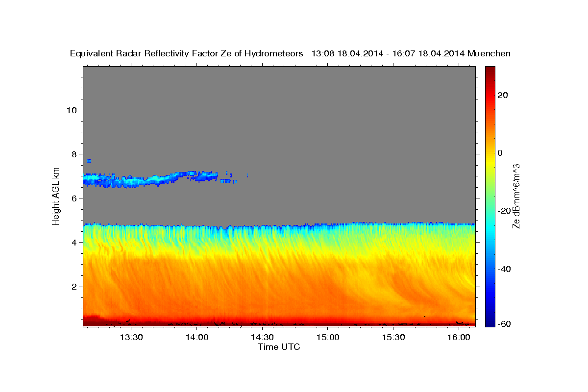
Task: Click the "Time UTC" axis label
Action: pyautogui.click(x=279, y=347)
